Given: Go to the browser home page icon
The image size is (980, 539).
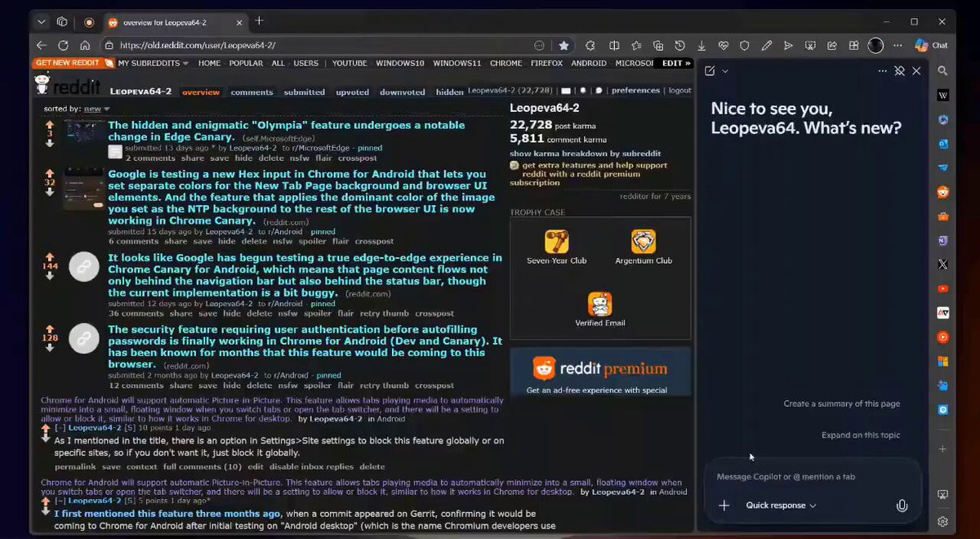Looking at the screenshot, I should point(85,46).
